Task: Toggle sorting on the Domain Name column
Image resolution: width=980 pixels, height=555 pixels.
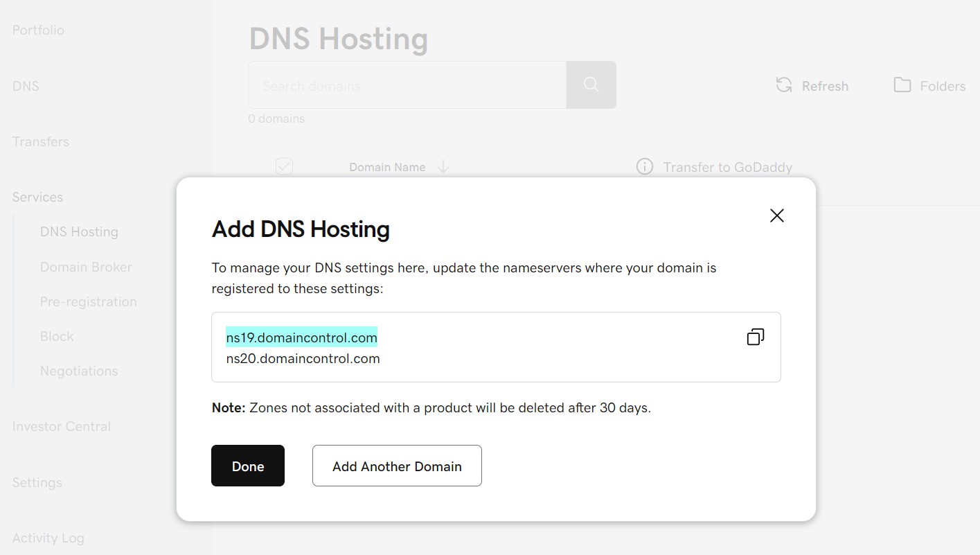Action: coord(387,167)
